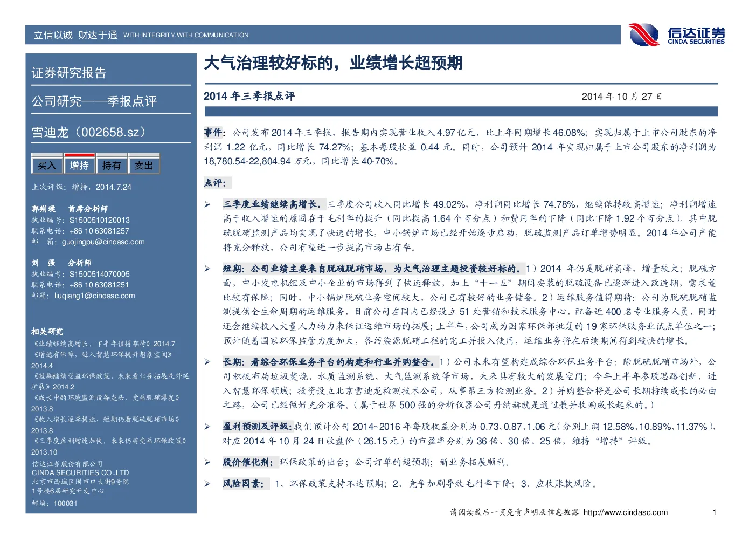
Task: Click the slogan 立信以诚 财达于通
Action: pos(75,35)
